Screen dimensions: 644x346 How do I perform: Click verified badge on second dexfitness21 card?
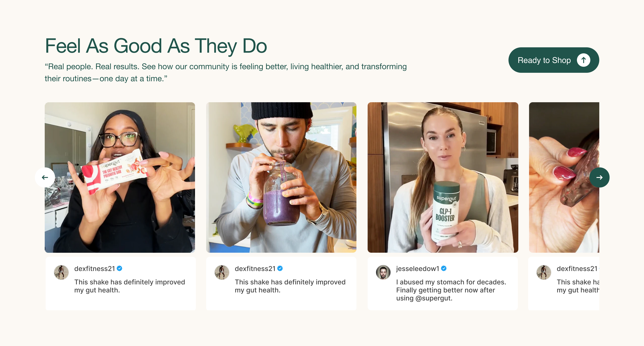[280, 268]
